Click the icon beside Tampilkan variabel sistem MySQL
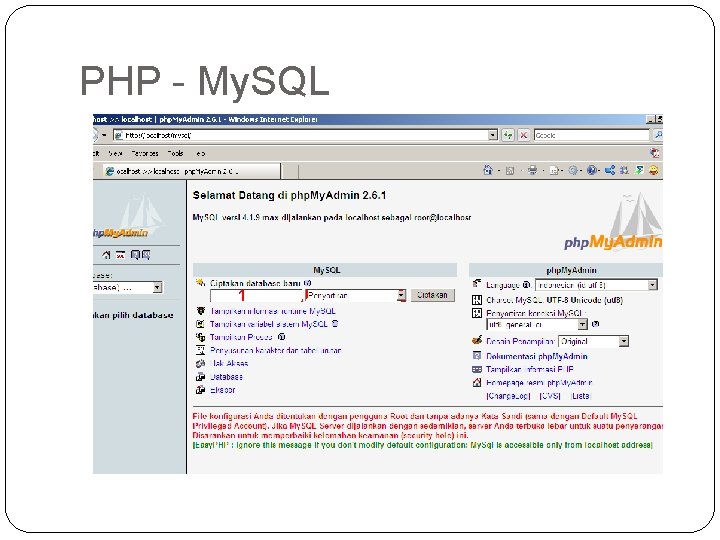Screen dimensions: 720x540 tap(200, 324)
